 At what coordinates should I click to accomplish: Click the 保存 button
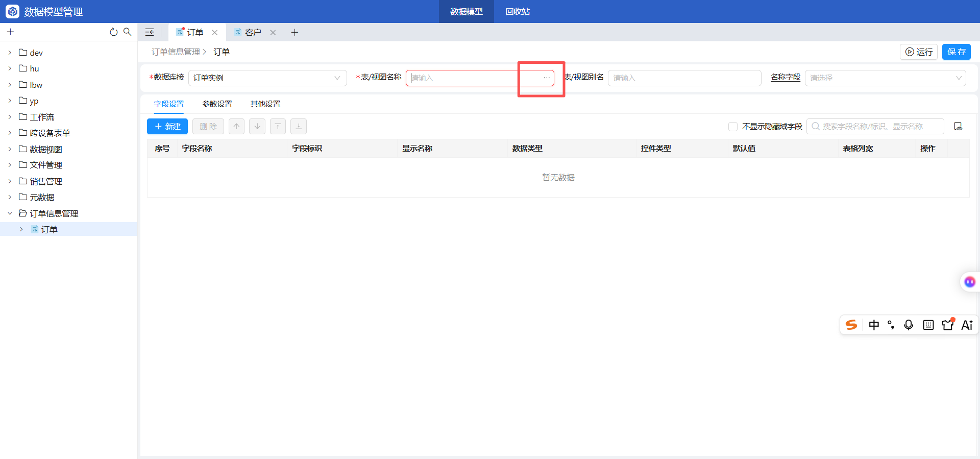click(957, 52)
